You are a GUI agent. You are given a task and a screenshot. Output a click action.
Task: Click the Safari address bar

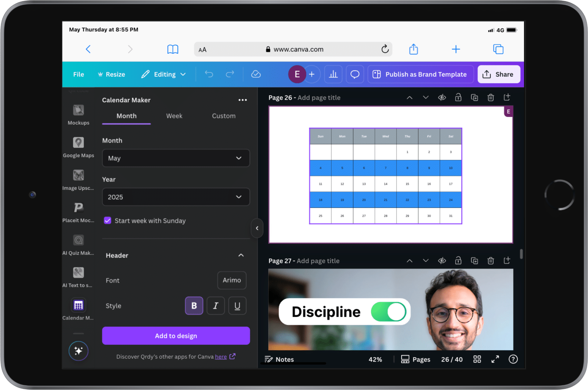293,49
